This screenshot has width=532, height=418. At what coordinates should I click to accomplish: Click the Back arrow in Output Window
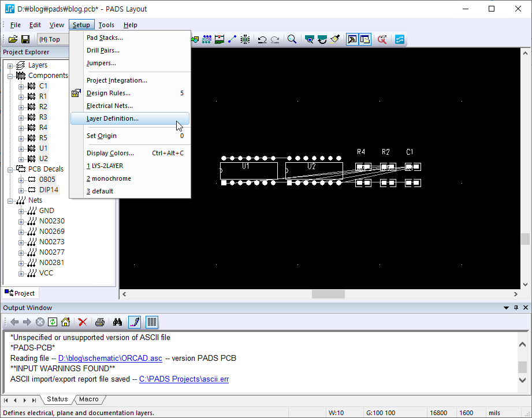click(x=14, y=322)
